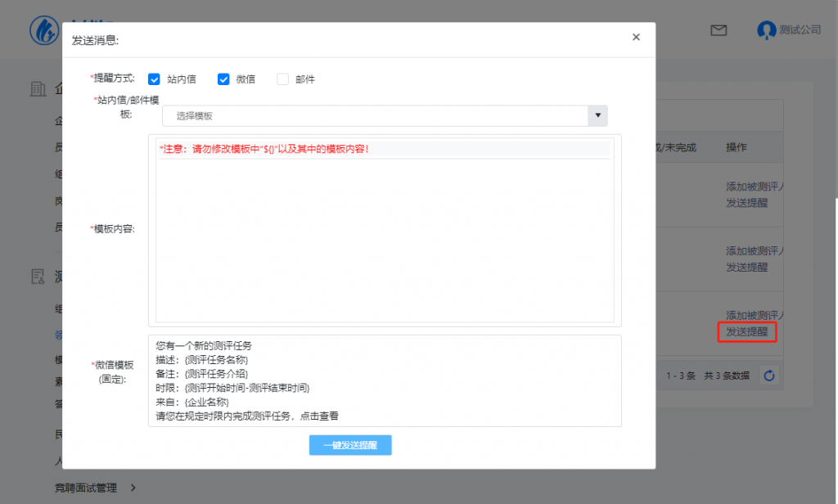Click the 共 3 条数据 pagination text
This screenshot has width=838, height=504.
[x=727, y=376]
